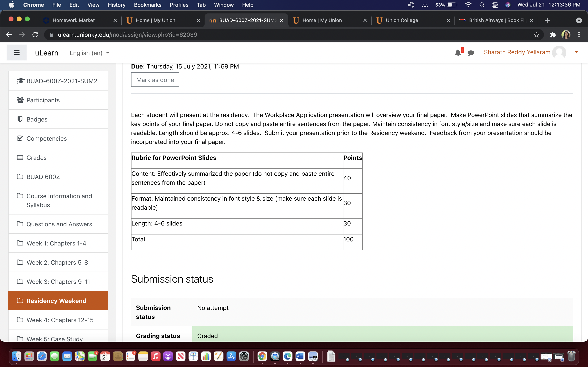The image size is (588, 367).
Task: Bookmark this page with the star icon
Action: 536,35
